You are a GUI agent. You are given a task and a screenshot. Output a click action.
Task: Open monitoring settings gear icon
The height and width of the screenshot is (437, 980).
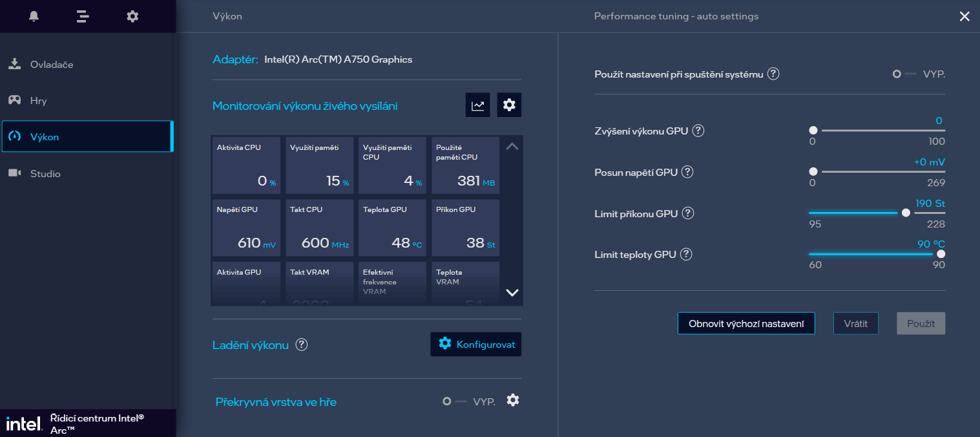point(509,105)
